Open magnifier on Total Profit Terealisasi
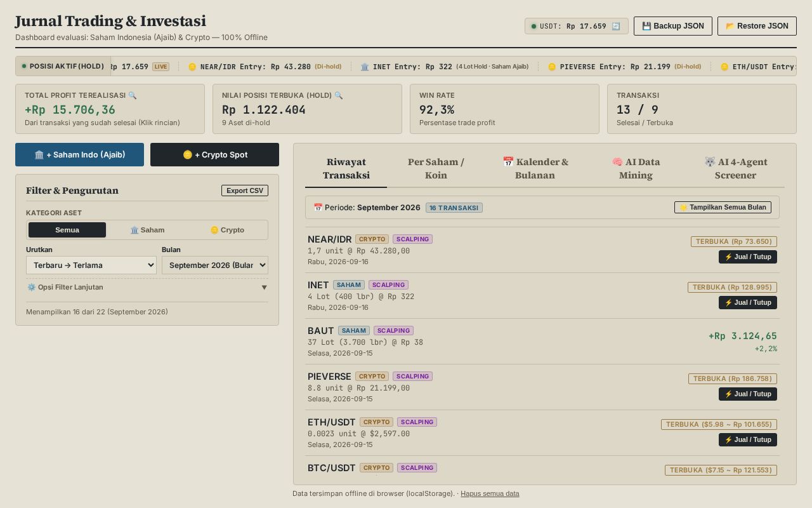 coord(133,95)
